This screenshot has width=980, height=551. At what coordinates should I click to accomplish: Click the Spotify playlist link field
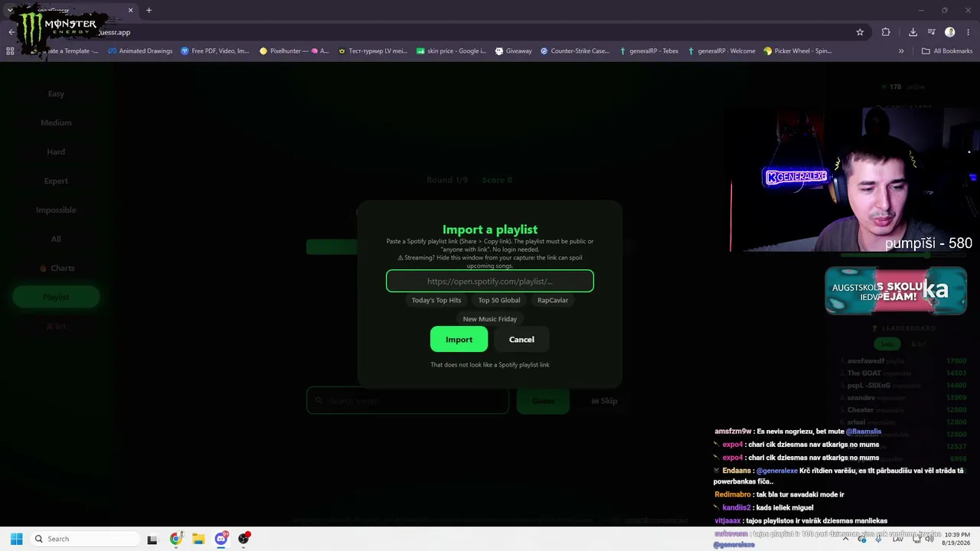pyautogui.click(x=490, y=281)
